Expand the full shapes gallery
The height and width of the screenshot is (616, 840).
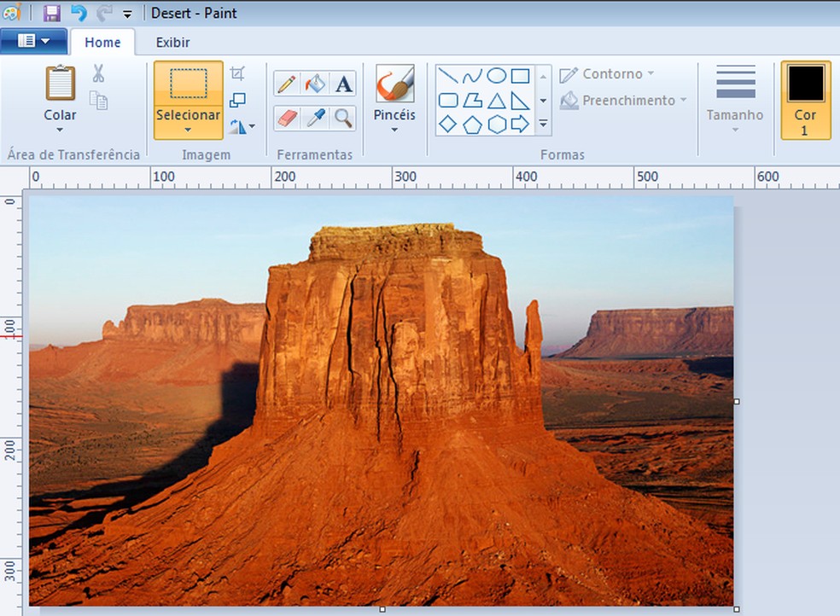click(x=543, y=125)
